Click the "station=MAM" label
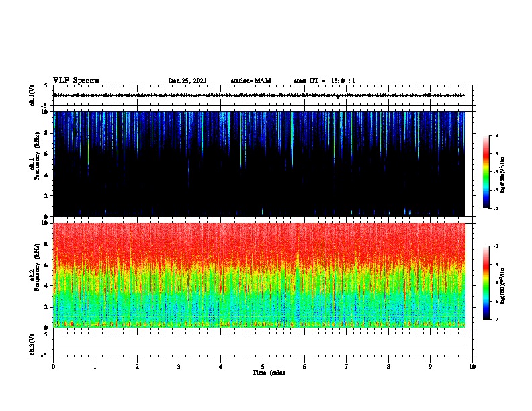Screen dimensions: 532x411 coord(251,81)
